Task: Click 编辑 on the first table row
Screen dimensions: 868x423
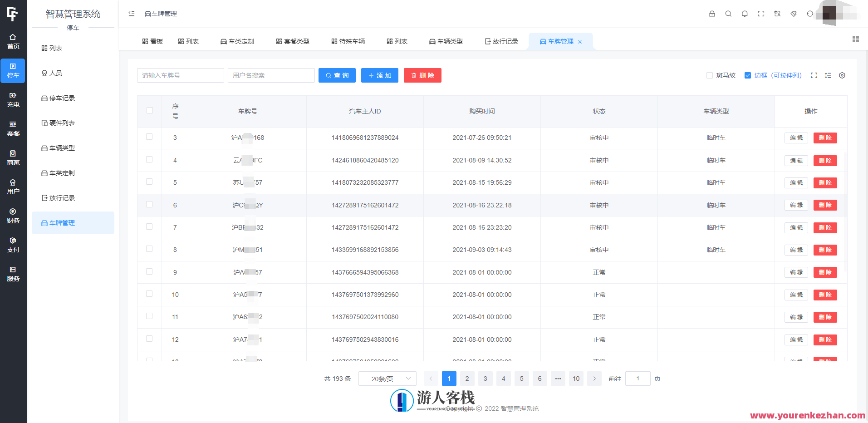Action: [x=796, y=138]
